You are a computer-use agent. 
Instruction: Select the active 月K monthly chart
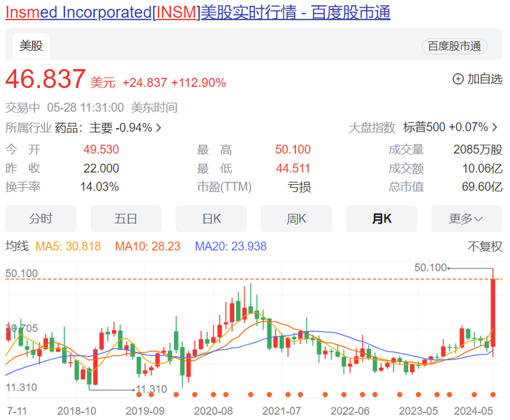click(x=381, y=218)
